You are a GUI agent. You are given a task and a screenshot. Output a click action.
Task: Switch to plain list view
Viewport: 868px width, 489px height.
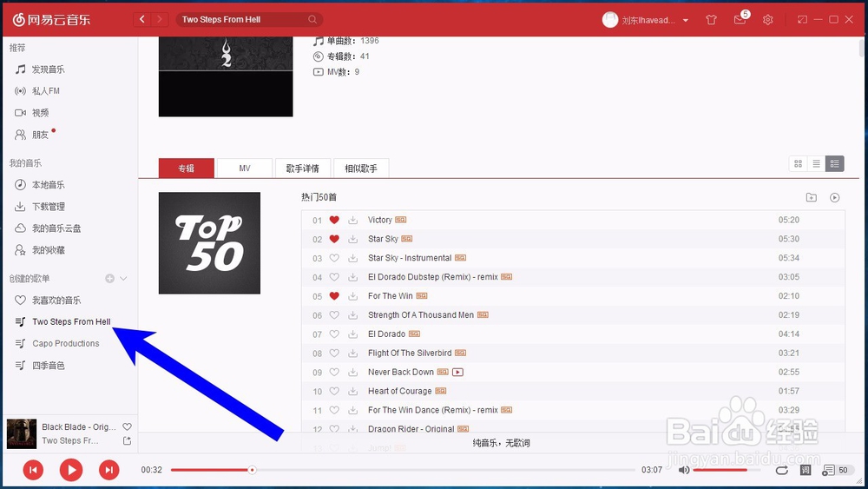pyautogui.click(x=817, y=163)
